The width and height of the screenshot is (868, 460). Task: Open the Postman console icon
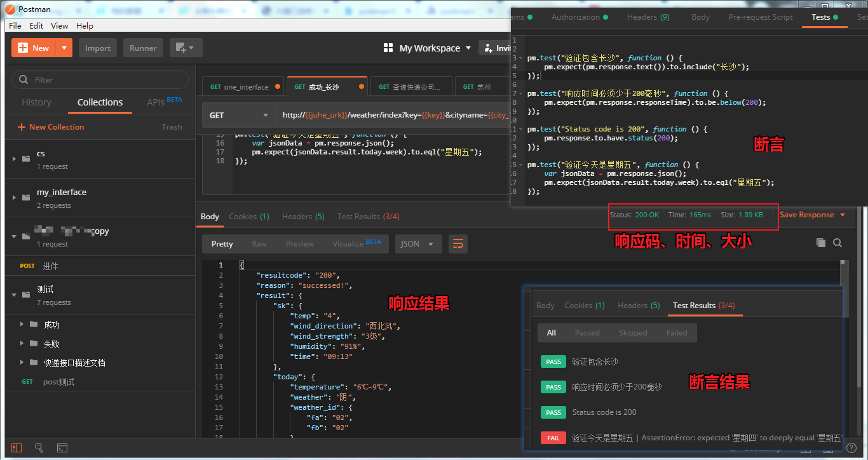pos(62,448)
